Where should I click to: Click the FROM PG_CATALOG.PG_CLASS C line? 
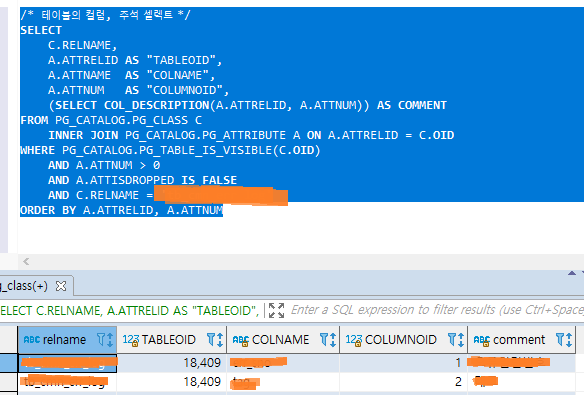pos(111,120)
